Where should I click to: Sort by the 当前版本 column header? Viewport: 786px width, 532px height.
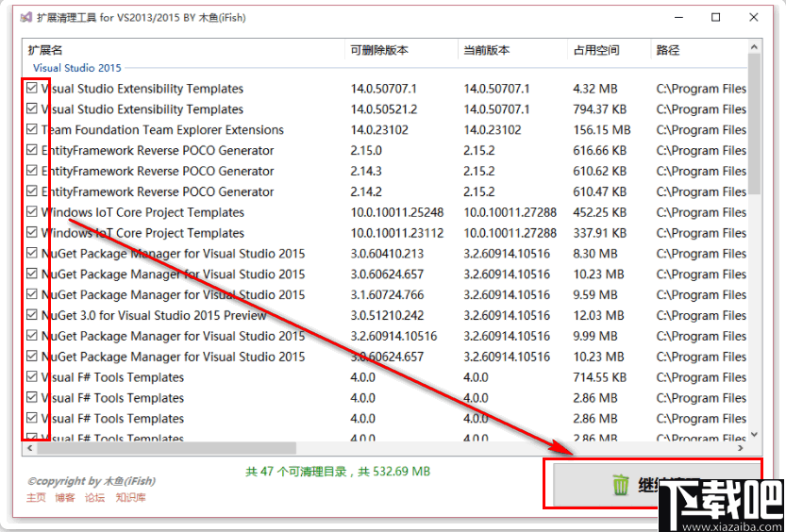tap(512, 50)
